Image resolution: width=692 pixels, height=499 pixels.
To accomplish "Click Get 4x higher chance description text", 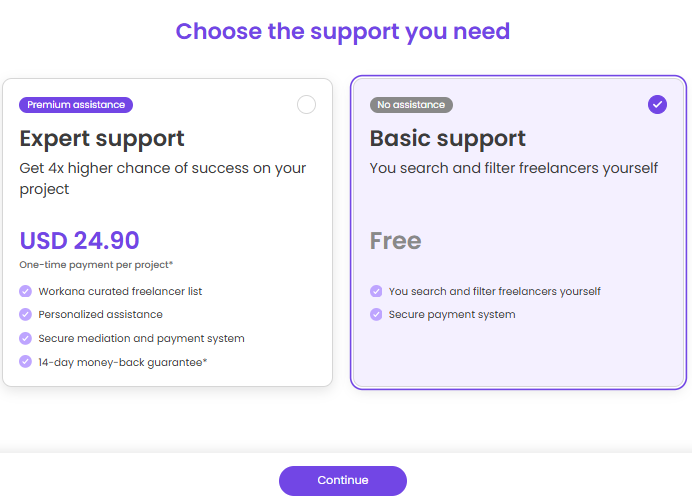I will point(162,178).
